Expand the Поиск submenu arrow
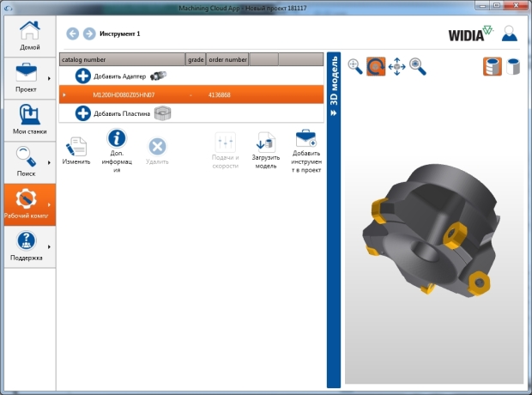Screen dimensions: 532x395 tap(49, 162)
